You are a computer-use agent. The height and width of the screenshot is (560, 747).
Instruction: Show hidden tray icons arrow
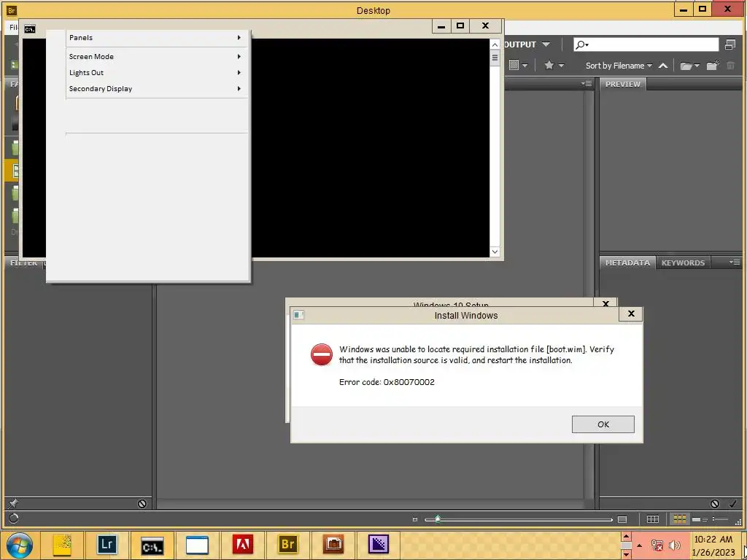coord(639,545)
